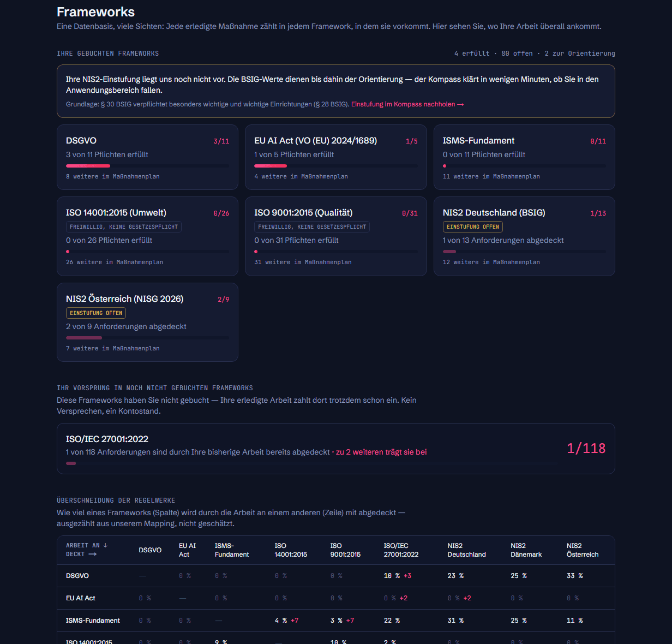Click the '22 %' cell in ISMS-Fundament row
Image resolution: width=672 pixels, height=644 pixels.
tap(392, 621)
